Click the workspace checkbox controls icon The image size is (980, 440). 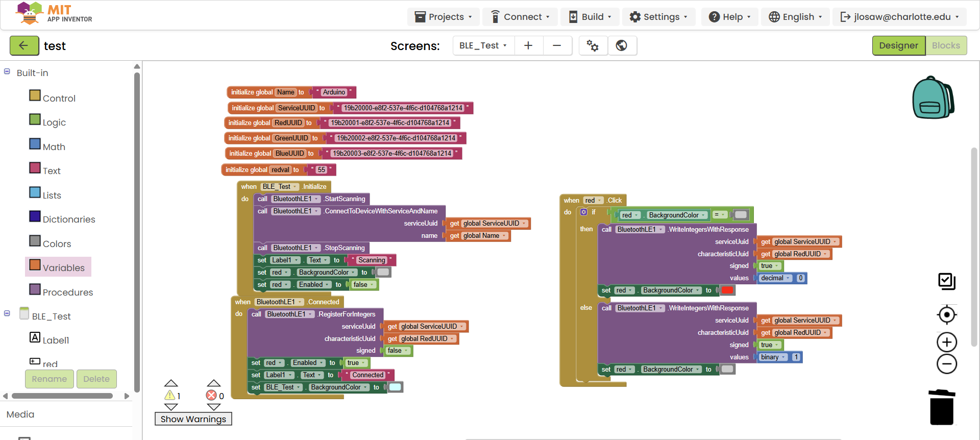947,281
